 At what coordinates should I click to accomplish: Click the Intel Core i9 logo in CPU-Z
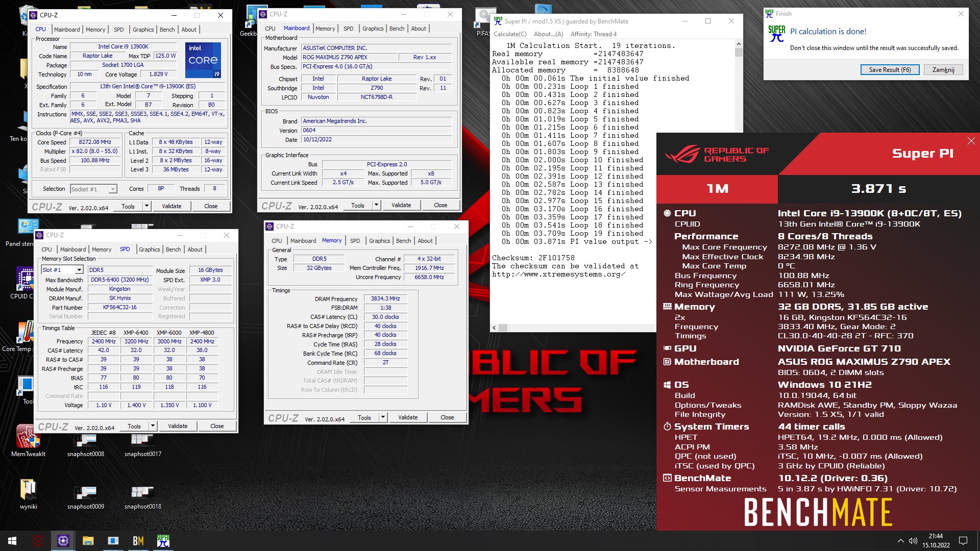tap(203, 60)
